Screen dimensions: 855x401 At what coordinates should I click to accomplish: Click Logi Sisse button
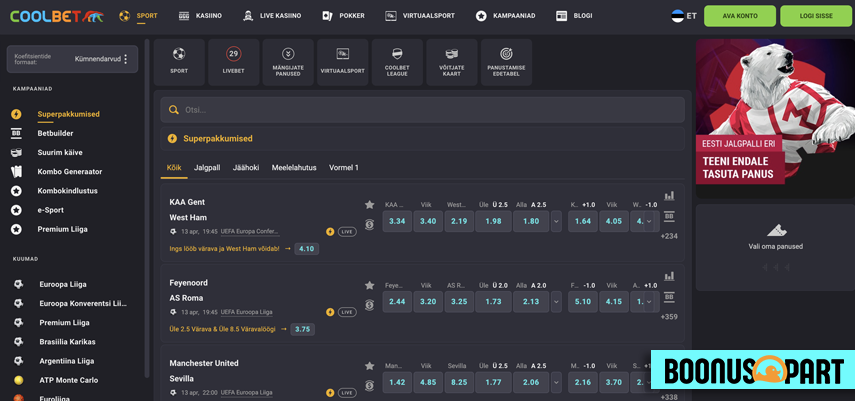click(x=816, y=16)
